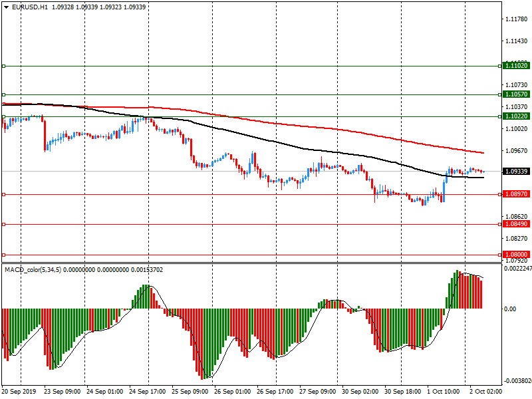Click the 26 Sep 17:00 time label
Viewport: 532px width, 399px height.
click(x=275, y=392)
